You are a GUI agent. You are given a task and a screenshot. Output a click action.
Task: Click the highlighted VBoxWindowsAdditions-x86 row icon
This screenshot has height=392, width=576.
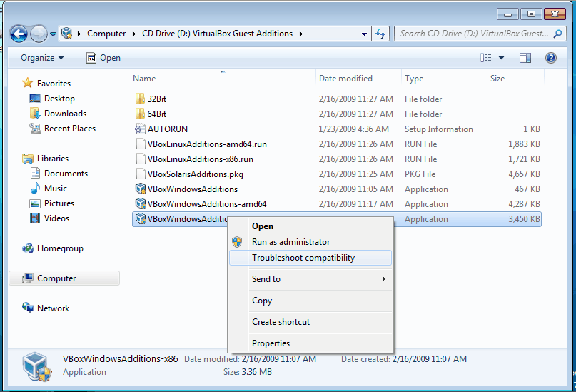(141, 219)
